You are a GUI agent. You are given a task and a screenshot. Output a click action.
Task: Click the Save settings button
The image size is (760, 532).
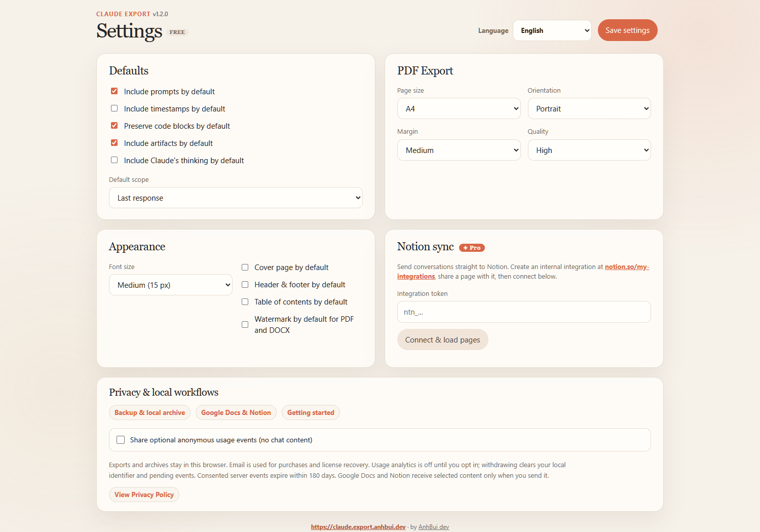coord(627,30)
